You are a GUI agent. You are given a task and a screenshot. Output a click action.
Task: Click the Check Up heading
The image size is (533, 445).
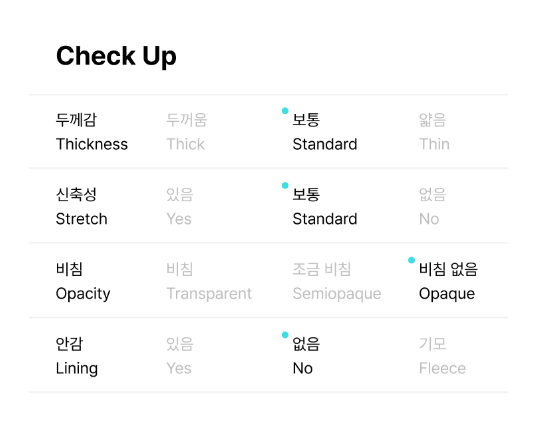click(116, 56)
